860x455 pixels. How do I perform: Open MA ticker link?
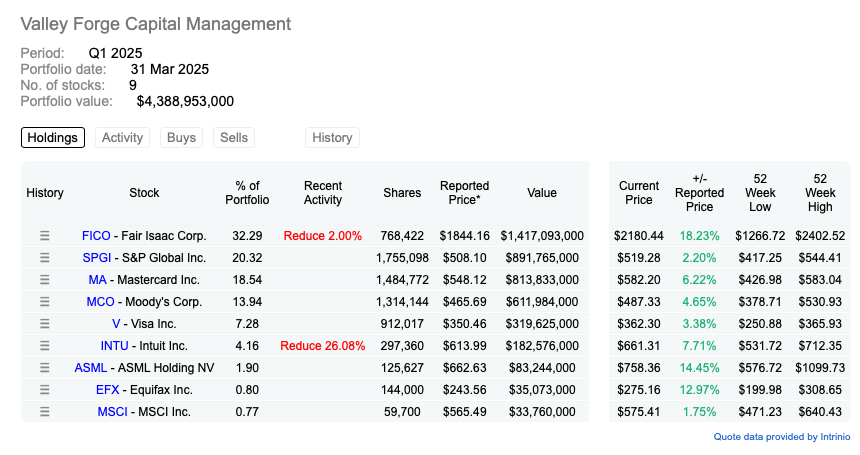(x=98, y=280)
